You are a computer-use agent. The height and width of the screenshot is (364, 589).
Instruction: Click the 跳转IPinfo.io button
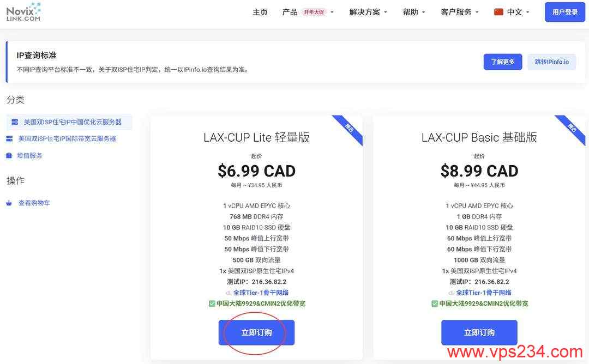tap(552, 62)
